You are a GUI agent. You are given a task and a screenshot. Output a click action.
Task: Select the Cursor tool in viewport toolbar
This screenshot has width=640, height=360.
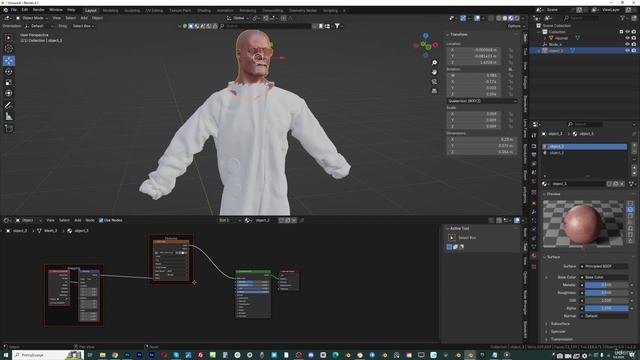click(9, 49)
